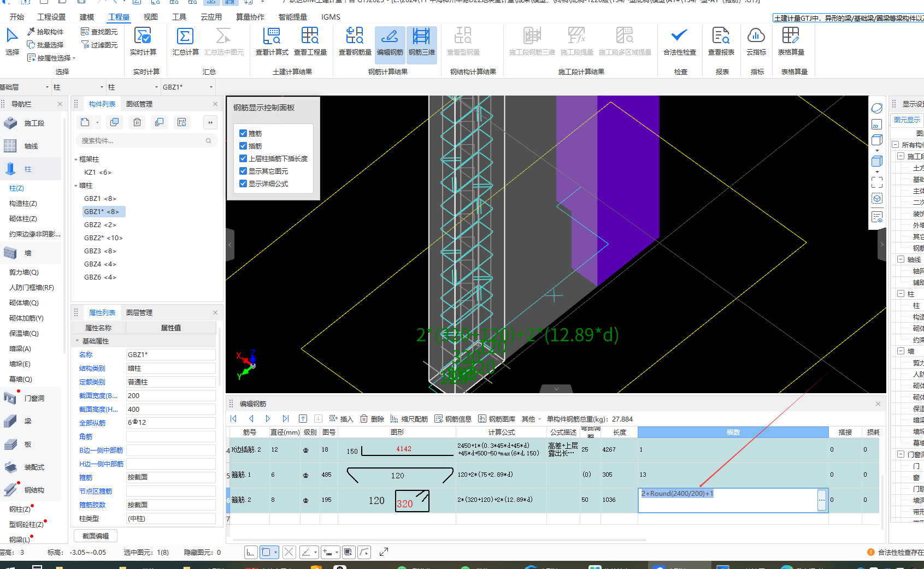Select 剪力墙(Q) in navigation
The width and height of the screenshot is (924, 569).
pyautogui.click(x=24, y=272)
